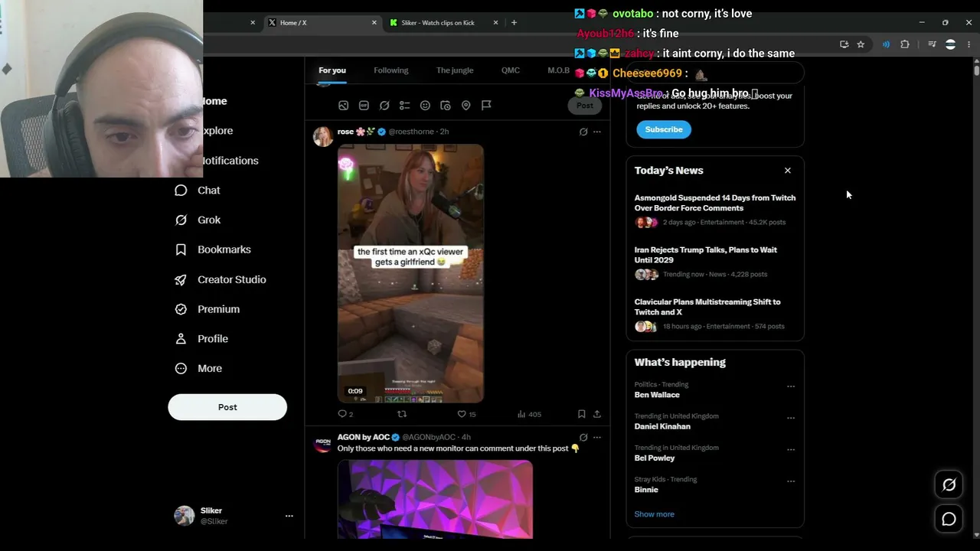
Task: Click the large sidebar Post button
Action: coord(227,407)
